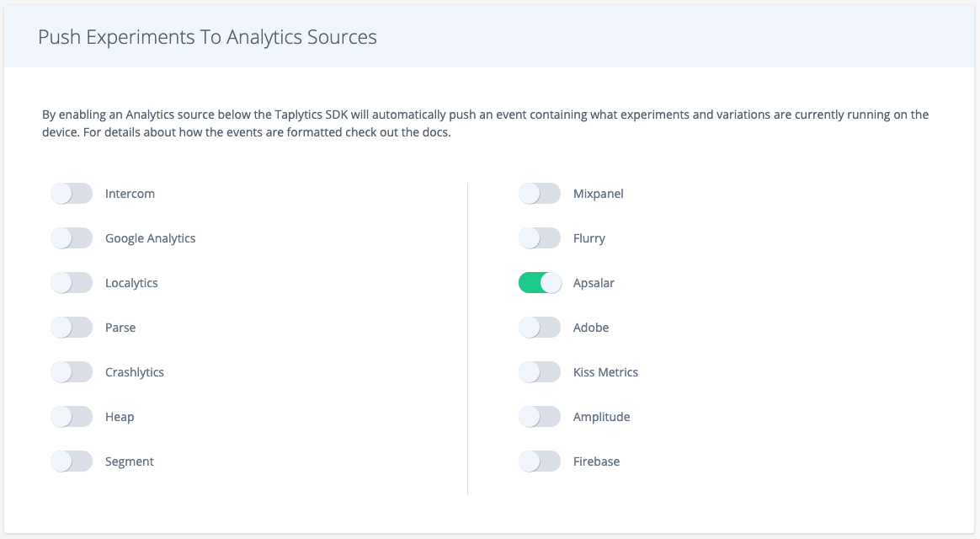
Task: Enable the Firebase toggle
Action: pyautogui.click(x=540, y=462)
